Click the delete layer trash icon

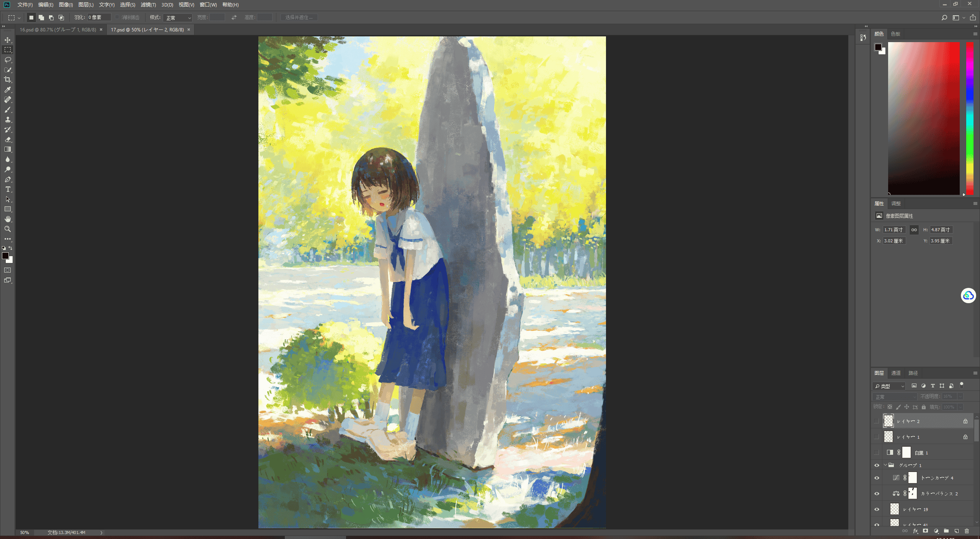click(x=967, y=531)
